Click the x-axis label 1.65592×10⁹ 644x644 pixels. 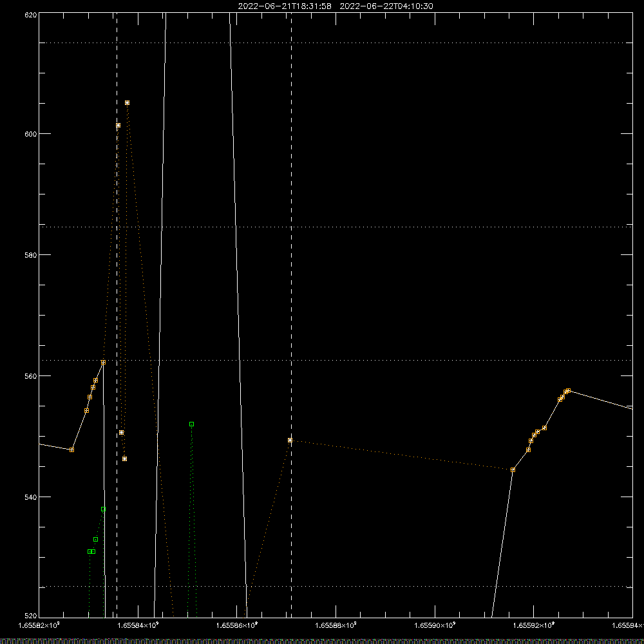click(x=534, y=625)
